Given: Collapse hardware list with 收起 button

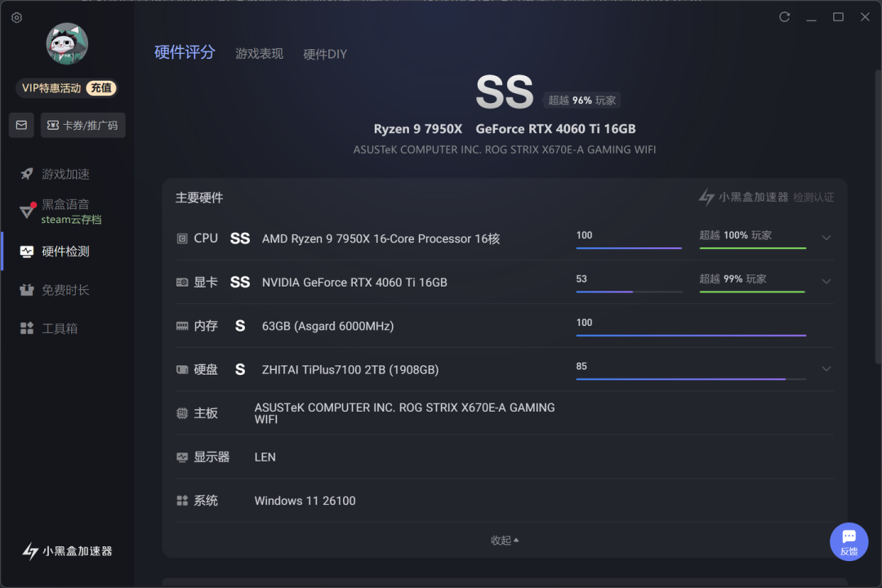Looking at the screenshot, I should 505,540.
